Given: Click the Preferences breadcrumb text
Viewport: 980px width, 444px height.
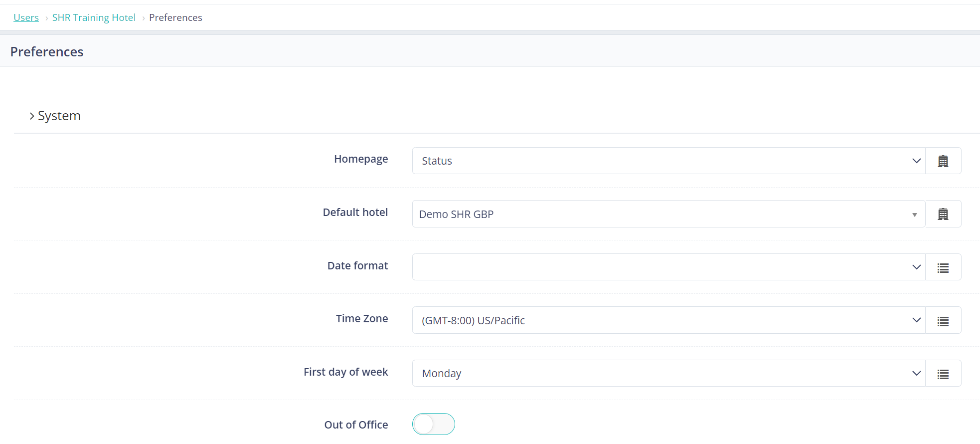Looking at the screenshot, I should pos(175,17).
